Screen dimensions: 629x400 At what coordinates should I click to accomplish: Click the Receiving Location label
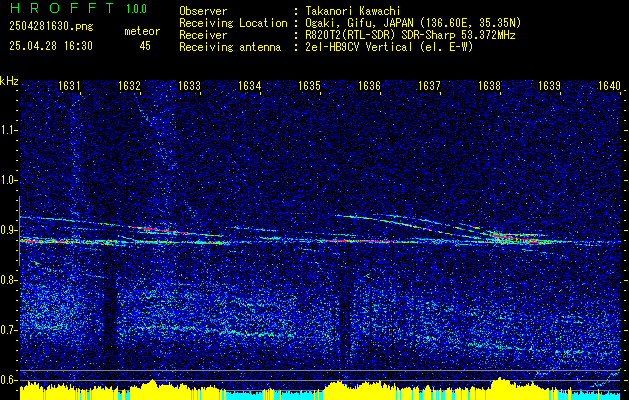point(233,23)
